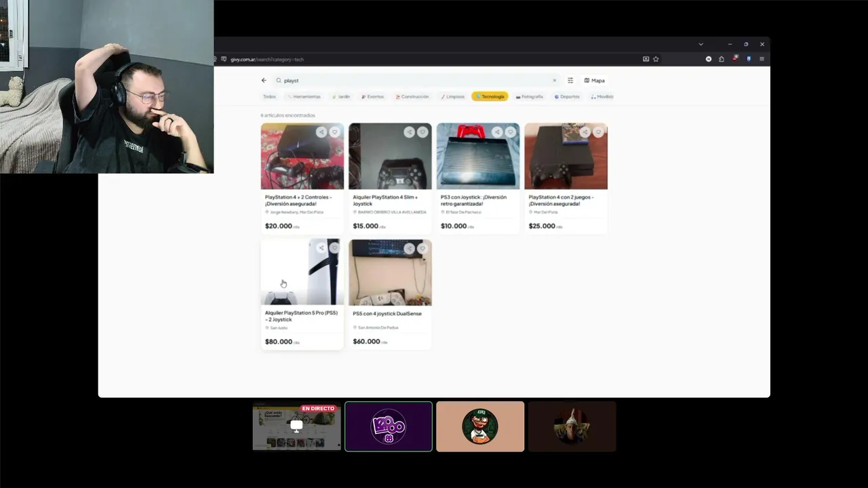Select the highlighted Tecnología category filter
The image size is (868, 488).
coord(490,96)
